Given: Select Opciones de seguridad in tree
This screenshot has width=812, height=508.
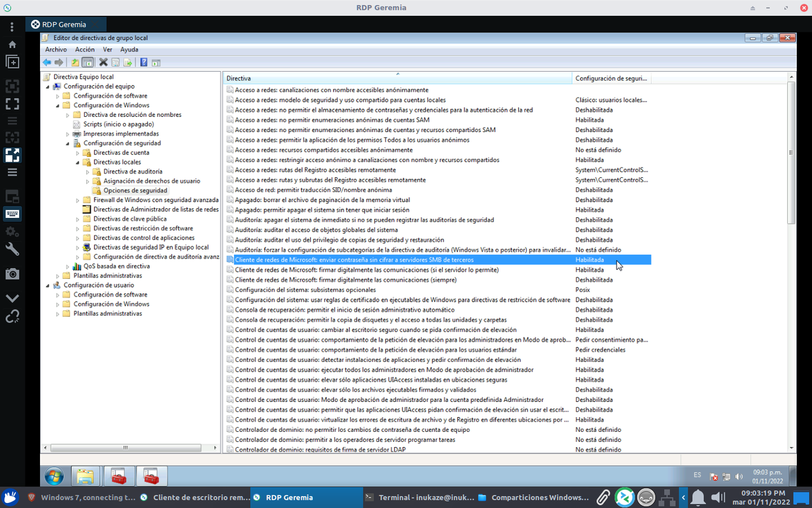Looking at the screenshot, I should [135, 190].
